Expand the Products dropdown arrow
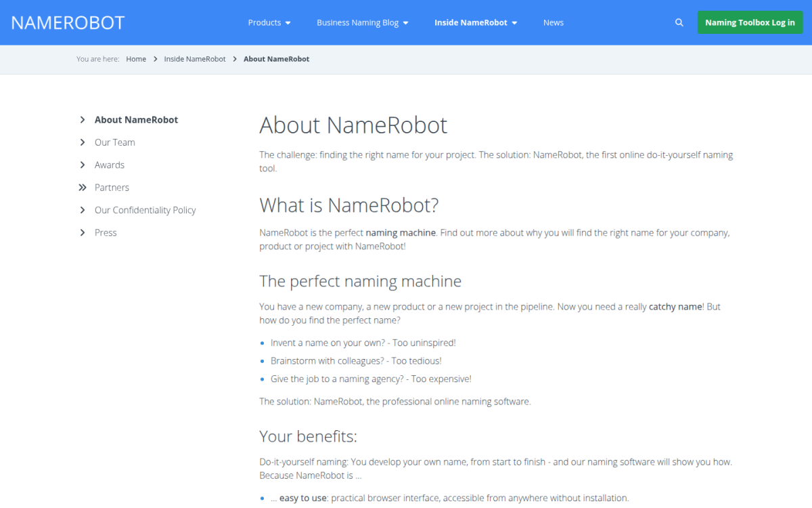The image size is (812, 508). 288,23
